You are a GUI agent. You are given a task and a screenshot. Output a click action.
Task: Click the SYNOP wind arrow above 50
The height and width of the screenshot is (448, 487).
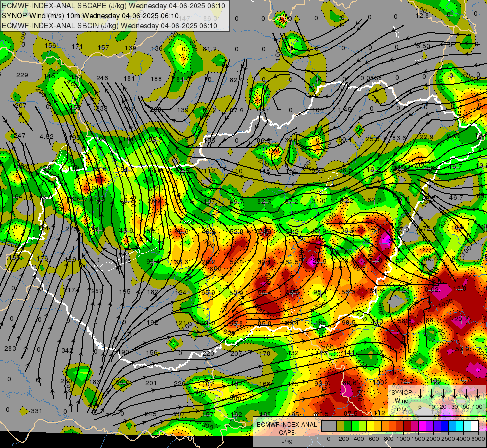coord(466,394)
